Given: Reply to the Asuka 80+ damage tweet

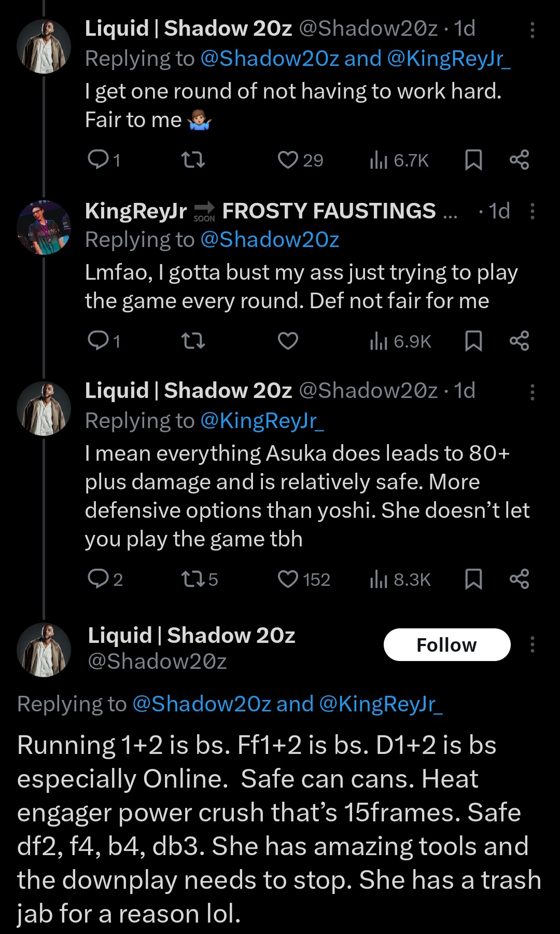Looking at the screenshot, I should 97,579.
